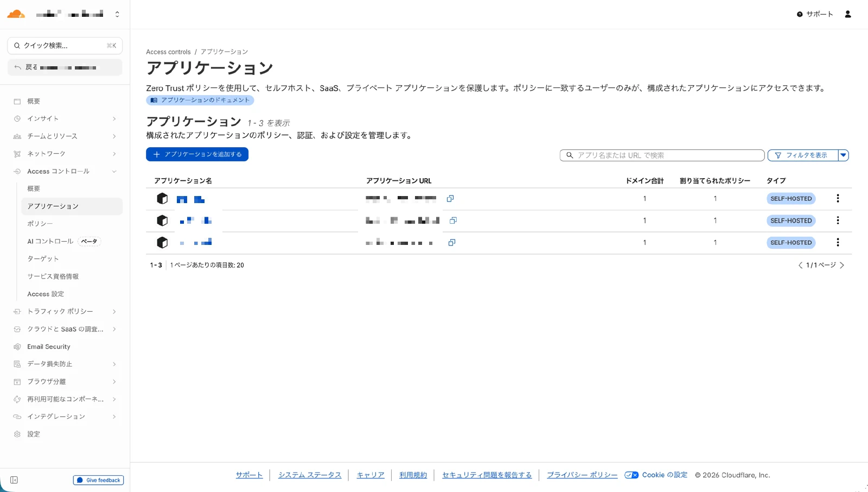Select the Email Security sidebar icon
868x492 pixels.
click(x=16, y=346)
